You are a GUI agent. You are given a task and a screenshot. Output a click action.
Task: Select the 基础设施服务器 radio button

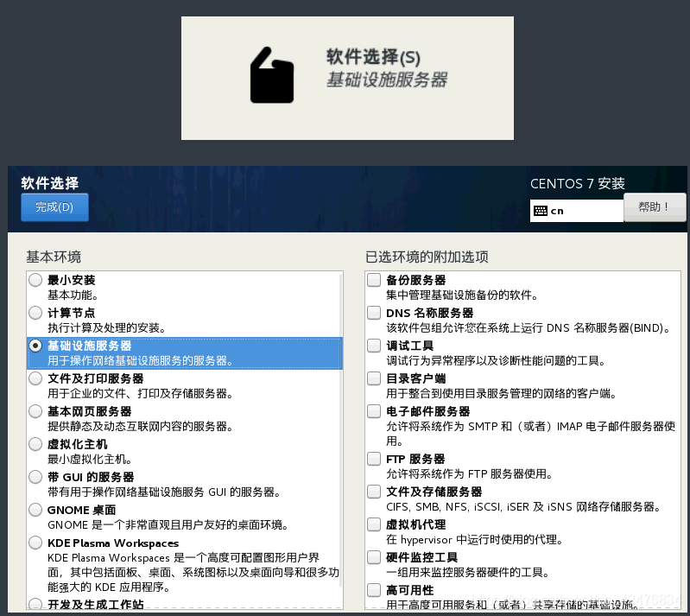point(35,346)
